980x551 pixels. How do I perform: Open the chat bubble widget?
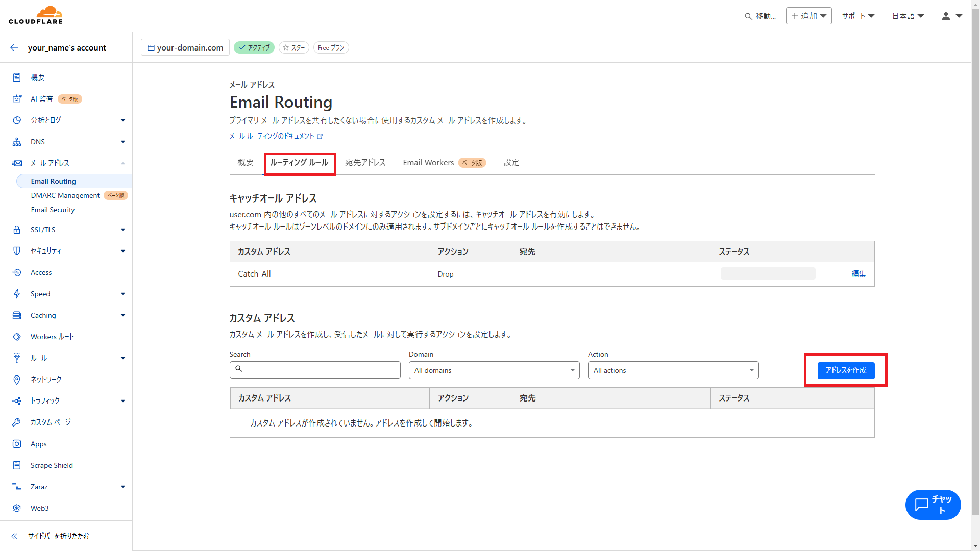(x=933, y=505)
